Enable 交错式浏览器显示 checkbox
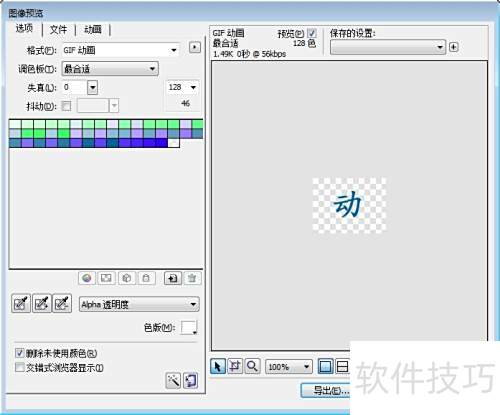 coord(20,367)
